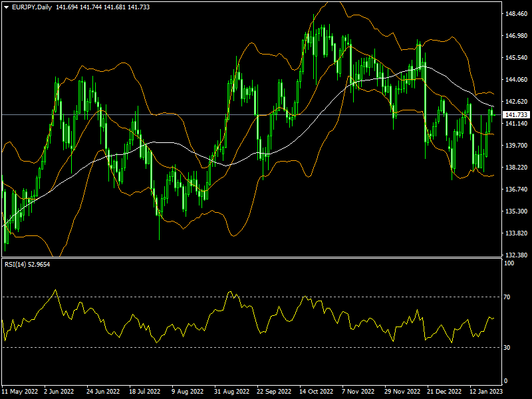The width and height of the screenshot is (532, 399).
Task: Click the 11 May 2022 date label
Action: point(20,392)
